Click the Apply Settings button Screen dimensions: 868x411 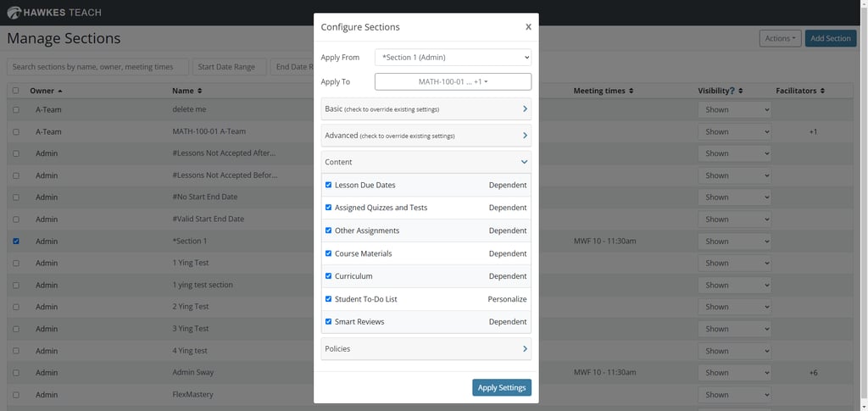(501, 388)
